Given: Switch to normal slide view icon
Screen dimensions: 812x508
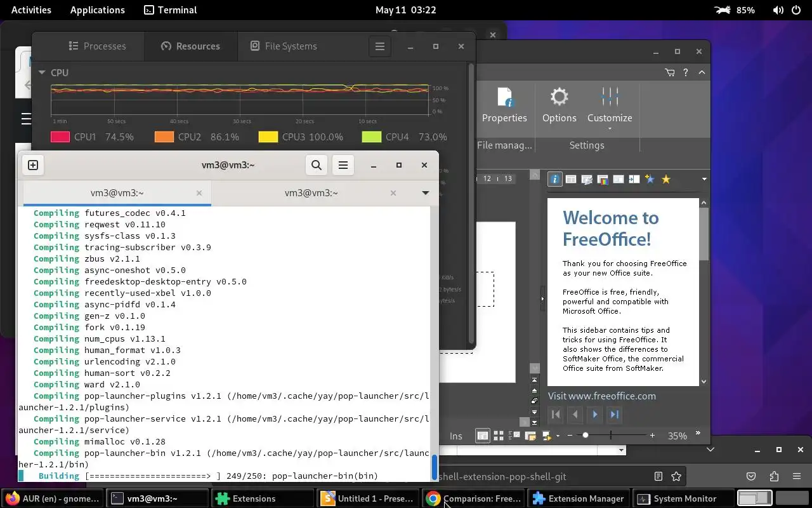Looking at the screenshot, I should pyautogui.click(x=483, y=436).
